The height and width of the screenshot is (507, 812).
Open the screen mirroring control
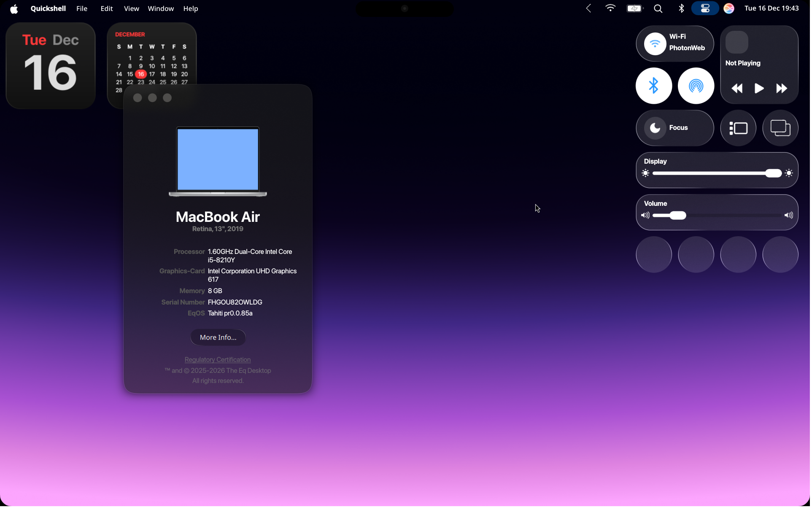click(780, 128)
